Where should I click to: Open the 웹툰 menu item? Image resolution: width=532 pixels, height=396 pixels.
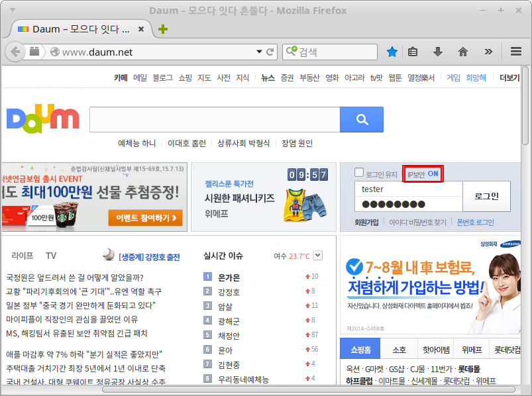coord(395,78)
